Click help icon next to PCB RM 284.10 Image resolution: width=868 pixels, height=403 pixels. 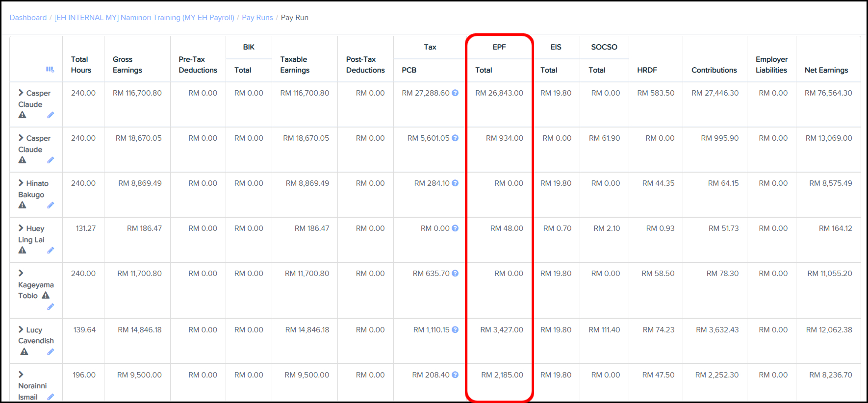[x=455, y=183]
